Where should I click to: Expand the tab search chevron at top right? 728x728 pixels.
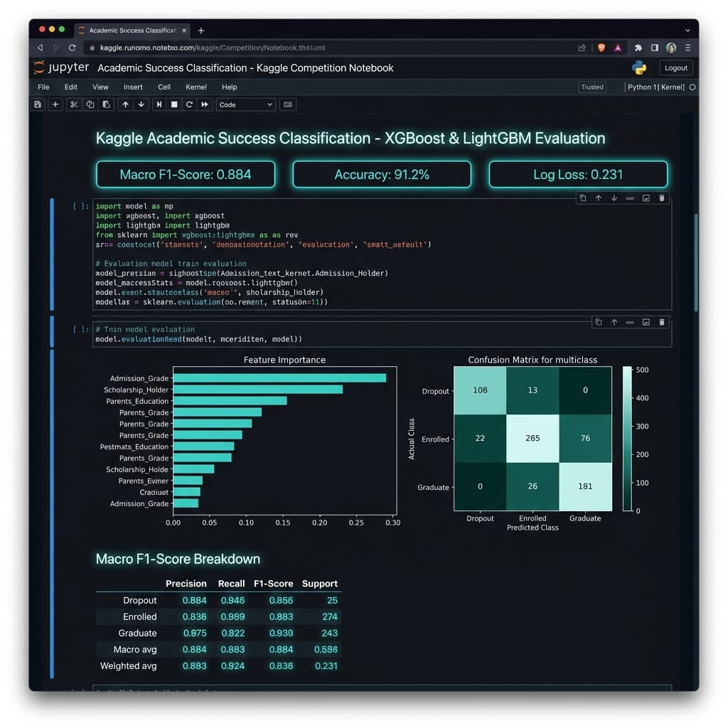tap(687, 30)
